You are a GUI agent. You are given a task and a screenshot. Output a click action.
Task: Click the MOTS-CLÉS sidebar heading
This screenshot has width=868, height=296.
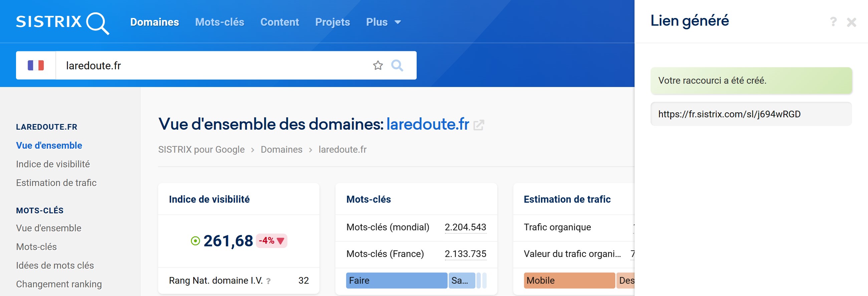(39, 210)
